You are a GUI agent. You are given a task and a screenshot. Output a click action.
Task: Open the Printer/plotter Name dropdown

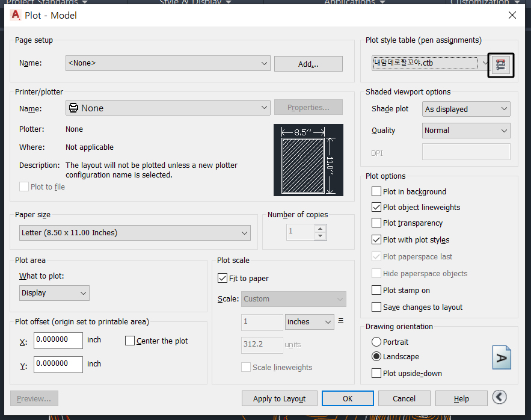(x=168, y=108)
